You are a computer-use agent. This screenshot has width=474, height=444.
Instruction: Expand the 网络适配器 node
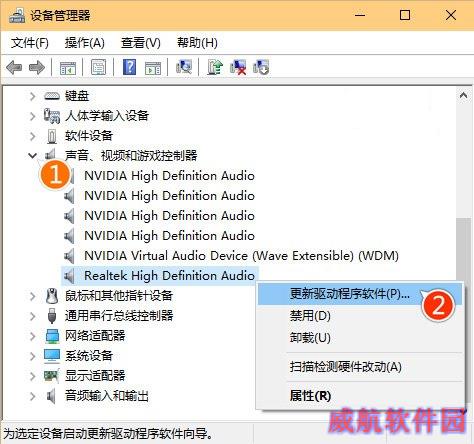[32, 336]
